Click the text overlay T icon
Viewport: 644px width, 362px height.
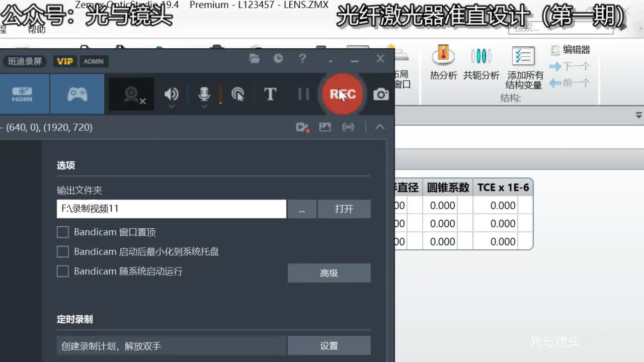(270, 94)
